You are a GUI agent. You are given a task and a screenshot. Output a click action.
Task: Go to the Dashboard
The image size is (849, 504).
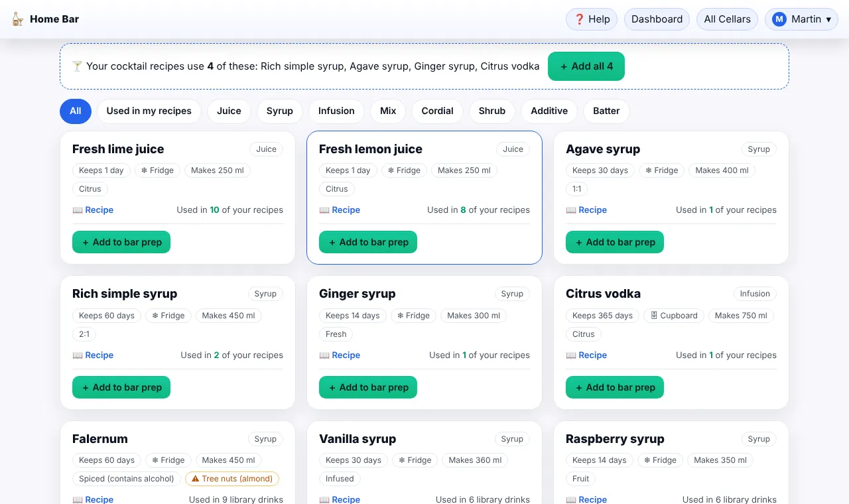(x=657, y=19)
